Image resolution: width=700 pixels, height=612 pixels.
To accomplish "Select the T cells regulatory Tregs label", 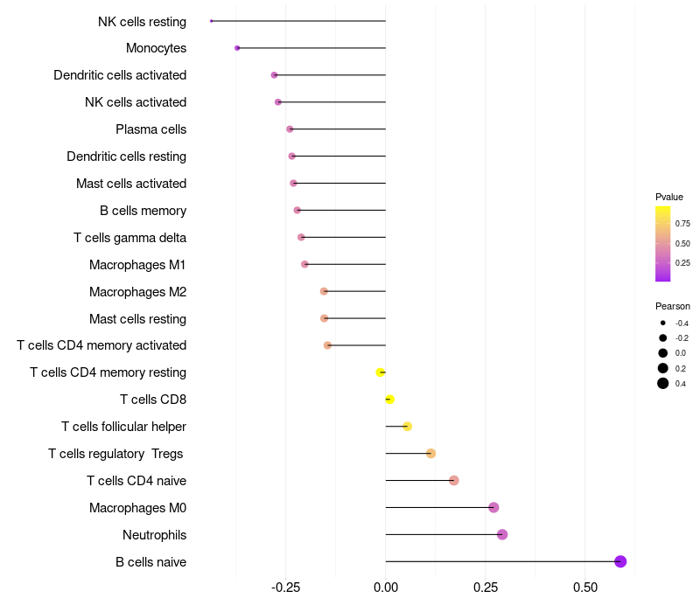I will coord(115,454).
